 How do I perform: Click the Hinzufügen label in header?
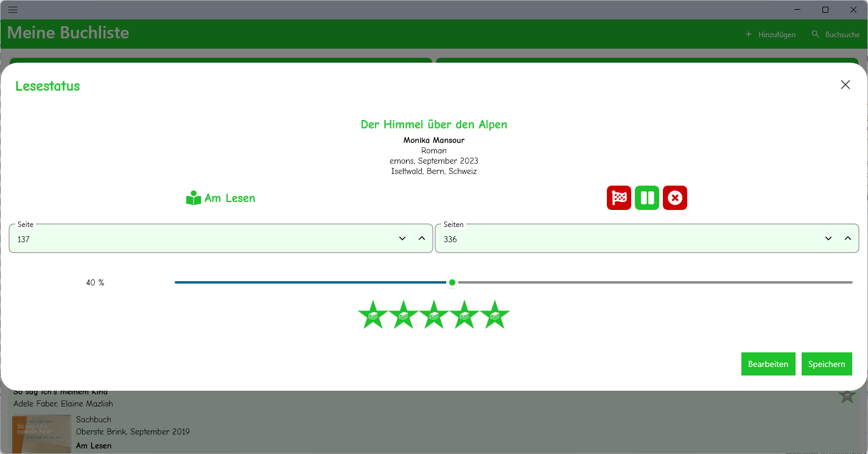click(777, 35)
